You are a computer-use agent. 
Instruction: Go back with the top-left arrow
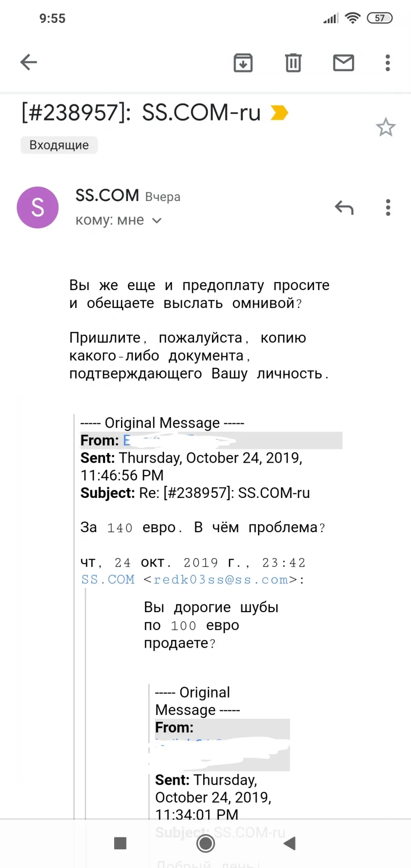[28, 63]
